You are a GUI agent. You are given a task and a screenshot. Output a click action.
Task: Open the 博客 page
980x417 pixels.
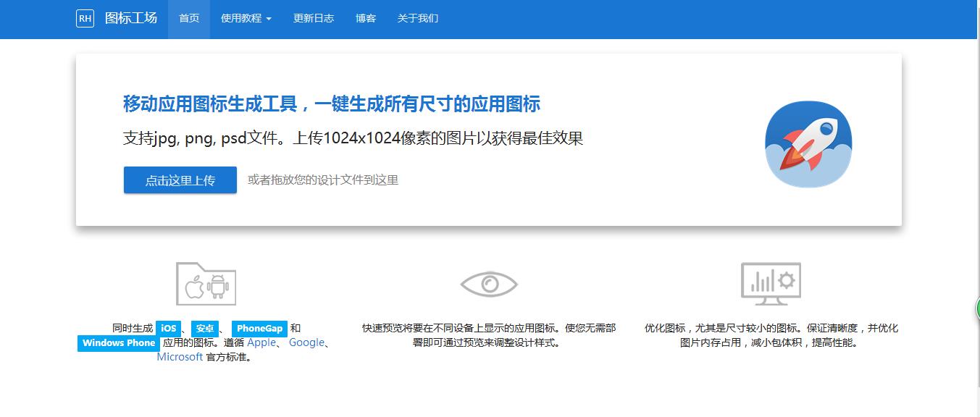click(365, 18)
